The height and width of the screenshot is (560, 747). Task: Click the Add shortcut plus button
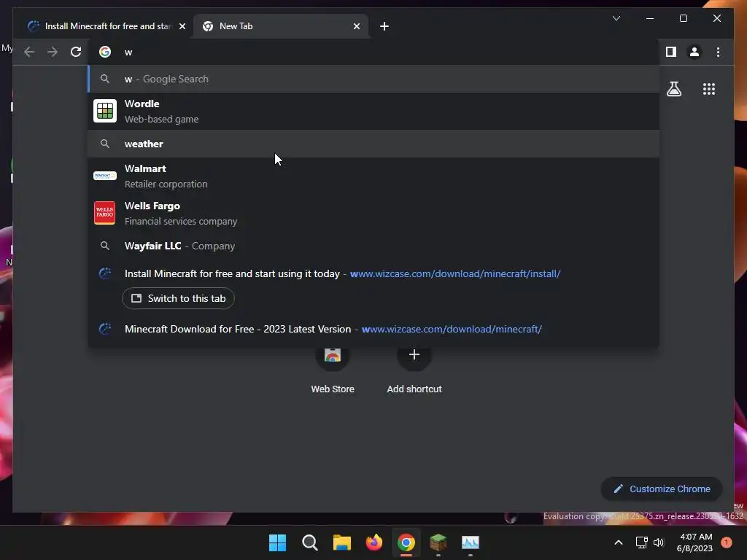point(414,355)
